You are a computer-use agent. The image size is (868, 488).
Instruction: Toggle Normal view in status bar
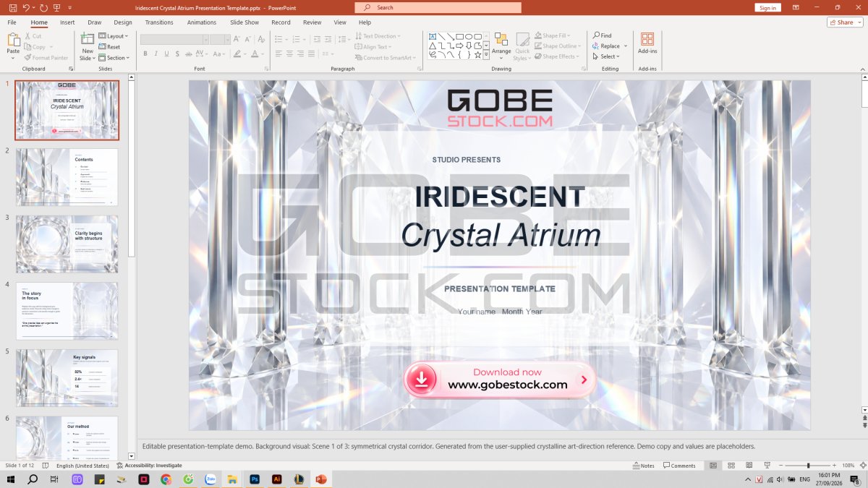click(x=712, y=466)
